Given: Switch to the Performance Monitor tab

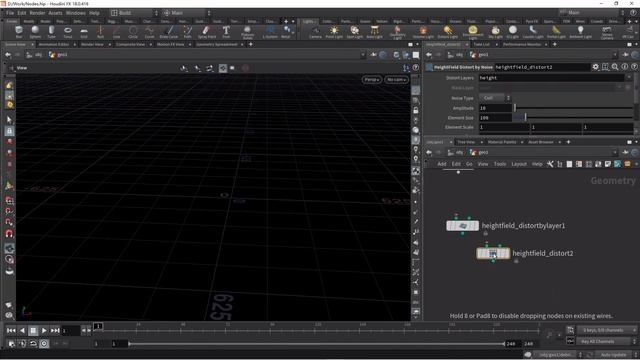Looking at the screenshot, I should tap(522, 44).
